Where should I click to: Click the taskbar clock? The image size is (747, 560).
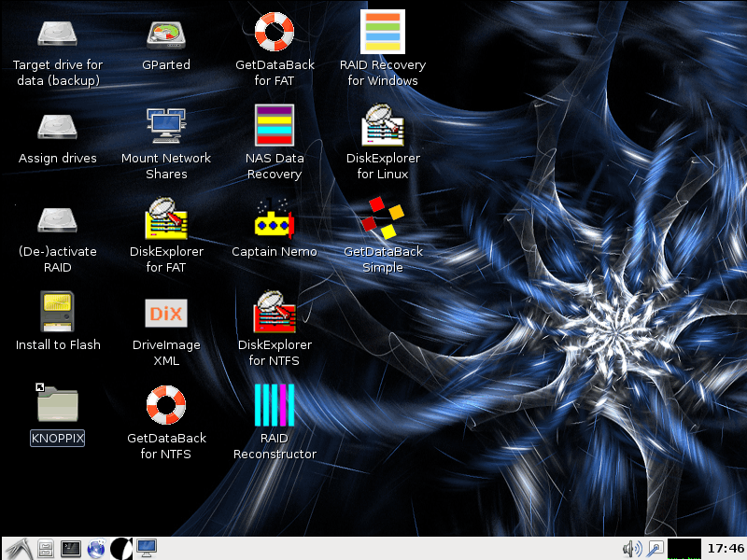(x=726, y=548)
